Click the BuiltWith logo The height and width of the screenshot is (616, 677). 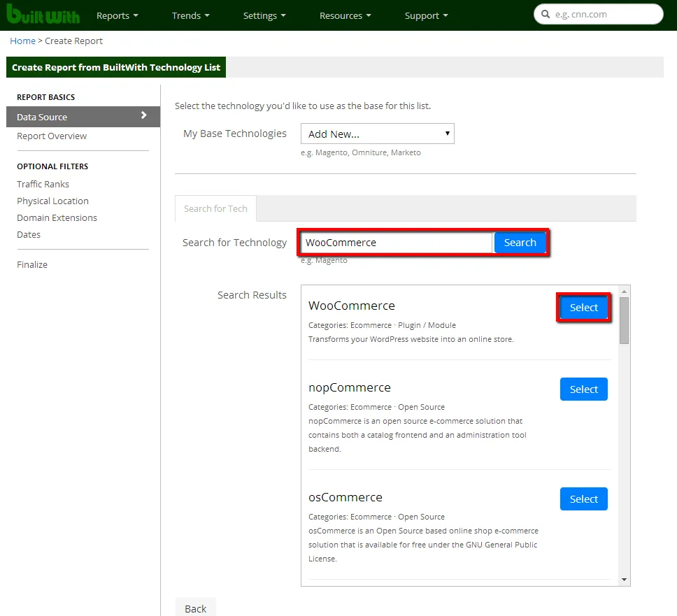pyautogui.click(x=43, y=15)
